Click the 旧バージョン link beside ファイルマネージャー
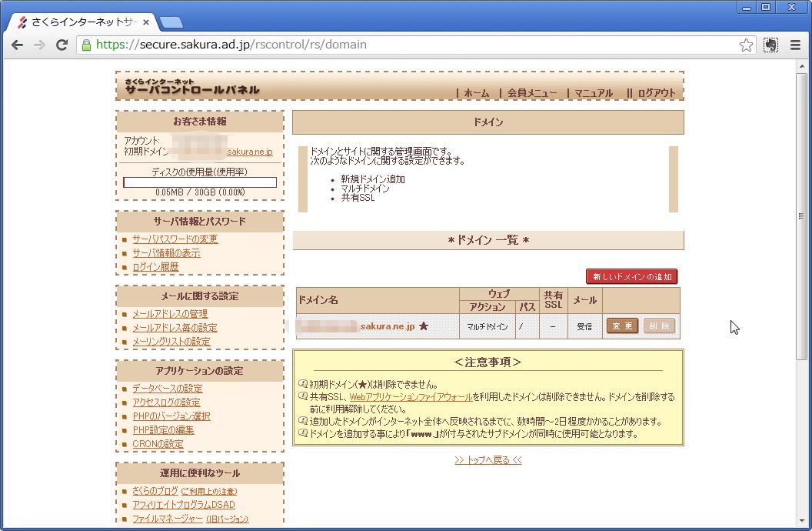The image size is (812, 531). [x=228, y=519]
